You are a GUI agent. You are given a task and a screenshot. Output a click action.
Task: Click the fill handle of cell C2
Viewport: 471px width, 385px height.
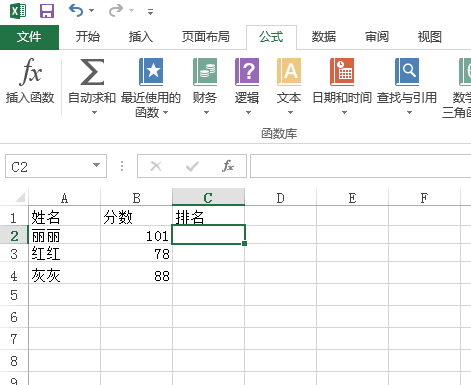pyautogui.click(x=245, y=244)
